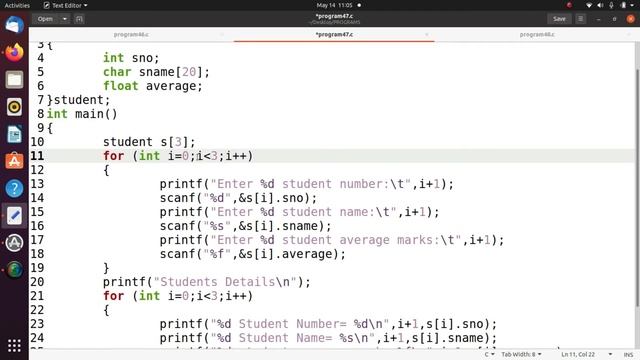Close the program47.c tab

point(427,35)
